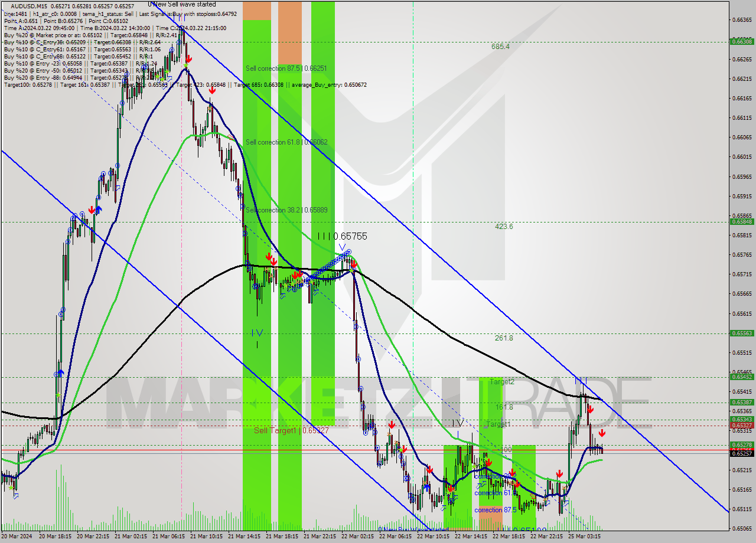Click the green 0.66308 price tag

[x=742, y=41]
